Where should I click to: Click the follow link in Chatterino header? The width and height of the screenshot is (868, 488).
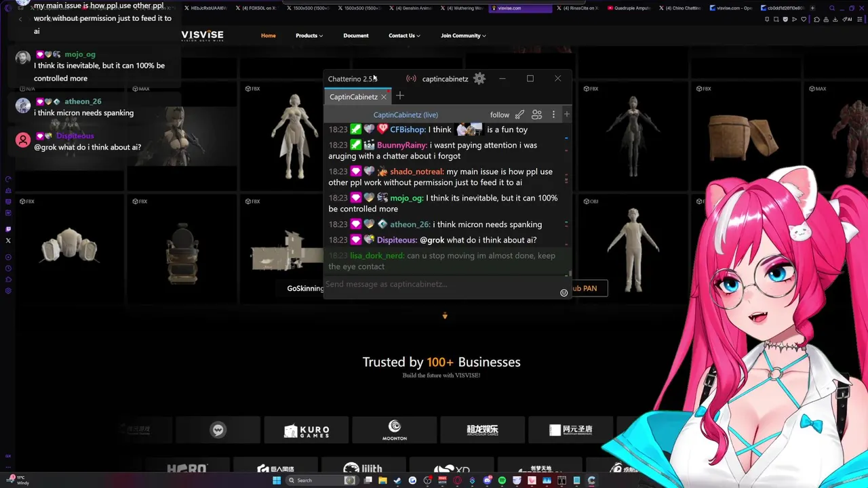point(500,115)
